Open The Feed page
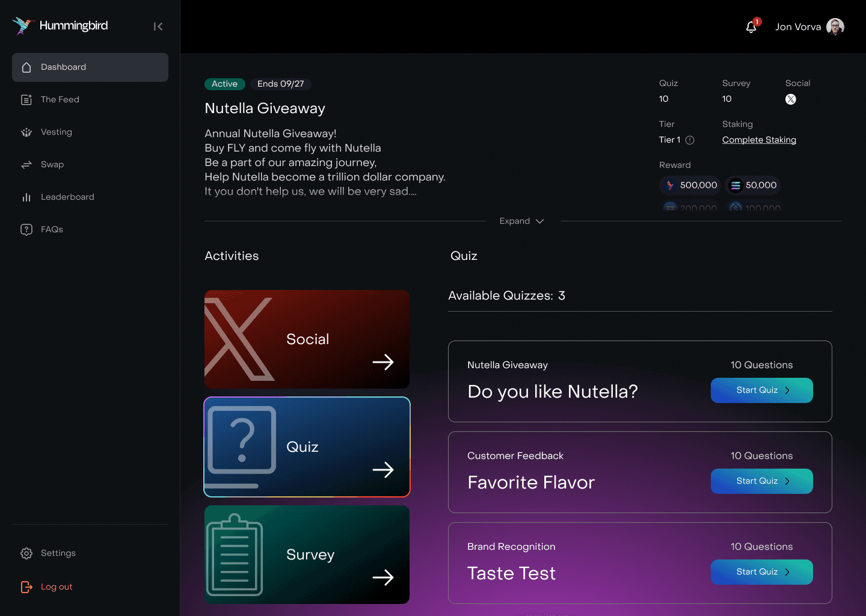This screenshot has height=616, width=866. (60, 100)
